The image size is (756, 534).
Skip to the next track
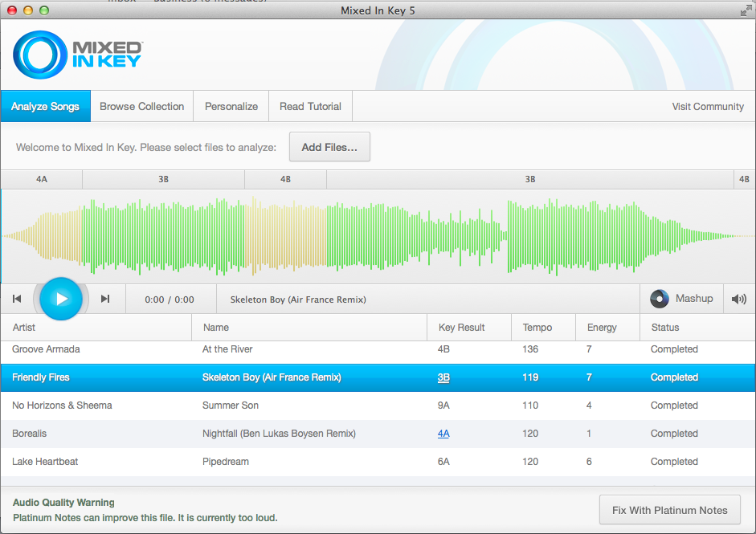pyautogui.click(x=105, y=300)
